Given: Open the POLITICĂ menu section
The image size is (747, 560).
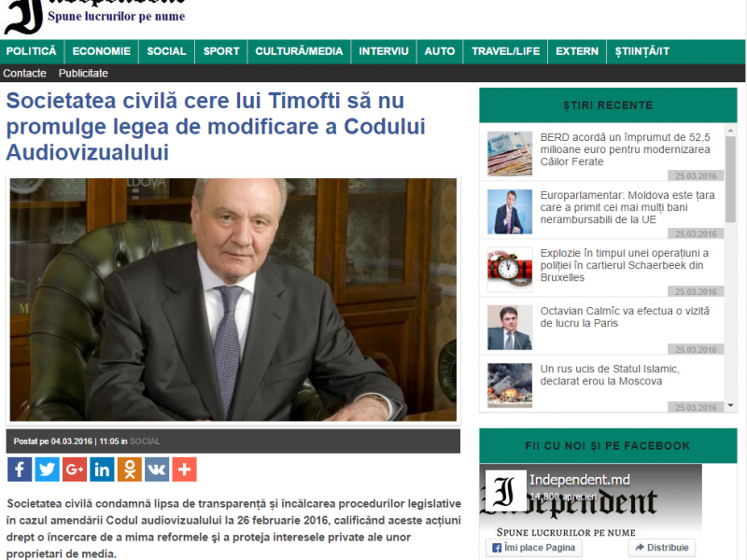Looking at the screenshot, I should tap(32, 51).
